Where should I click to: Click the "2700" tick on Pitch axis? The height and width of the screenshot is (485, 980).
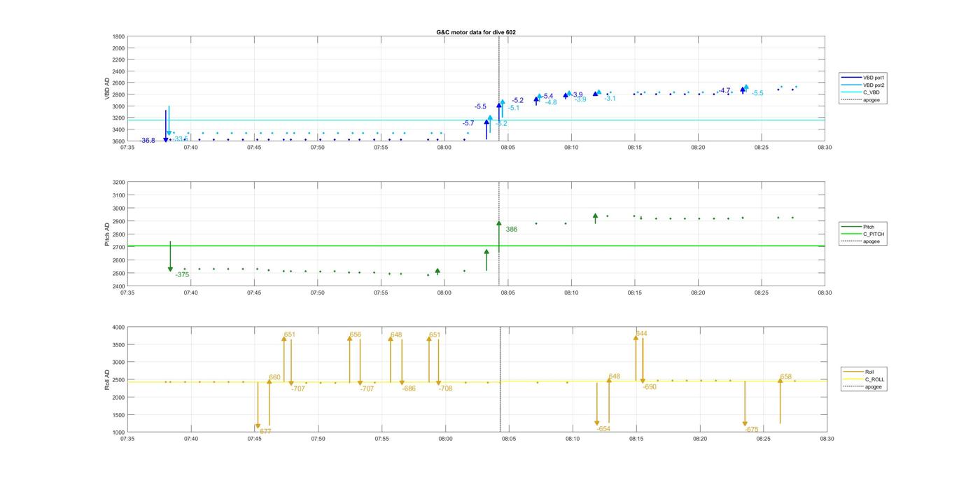[118, 247]
